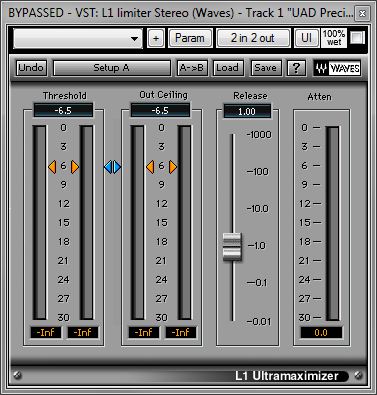This screenshot has width=377, height=395.
Task: Grab the Threshold right orange arrow
Action: pos(75,167)
